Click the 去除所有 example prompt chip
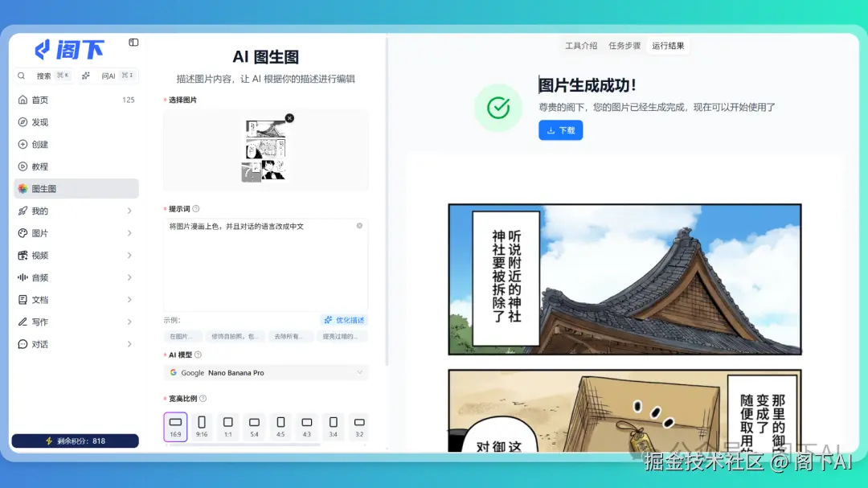The height and width of the screenshot is (488, 868). 289,334
